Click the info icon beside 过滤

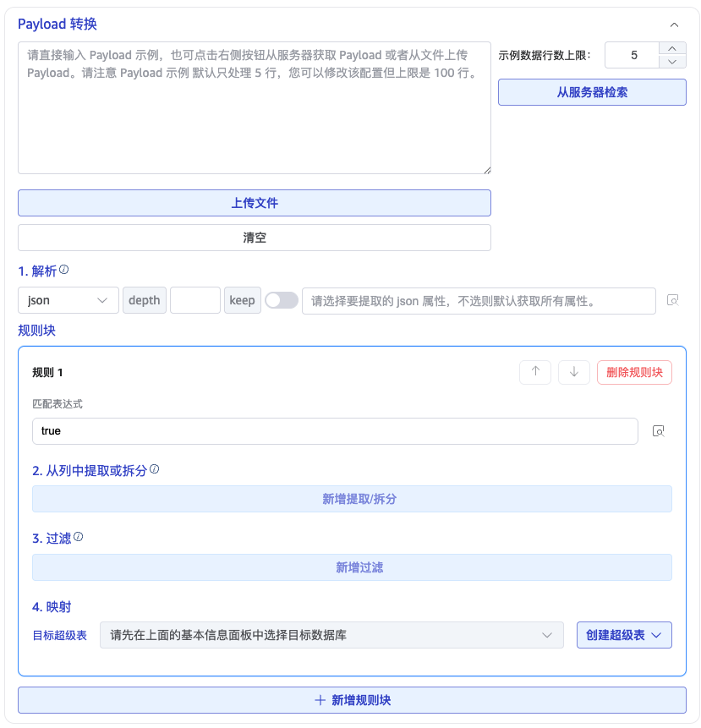[79, 537]
